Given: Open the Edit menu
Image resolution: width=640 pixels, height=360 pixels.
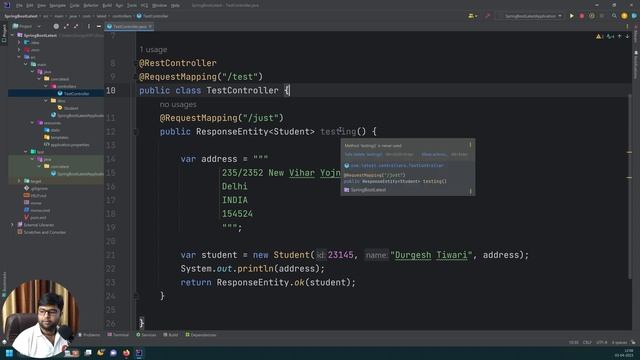Looking at the screenshot, I should [30, 6].
